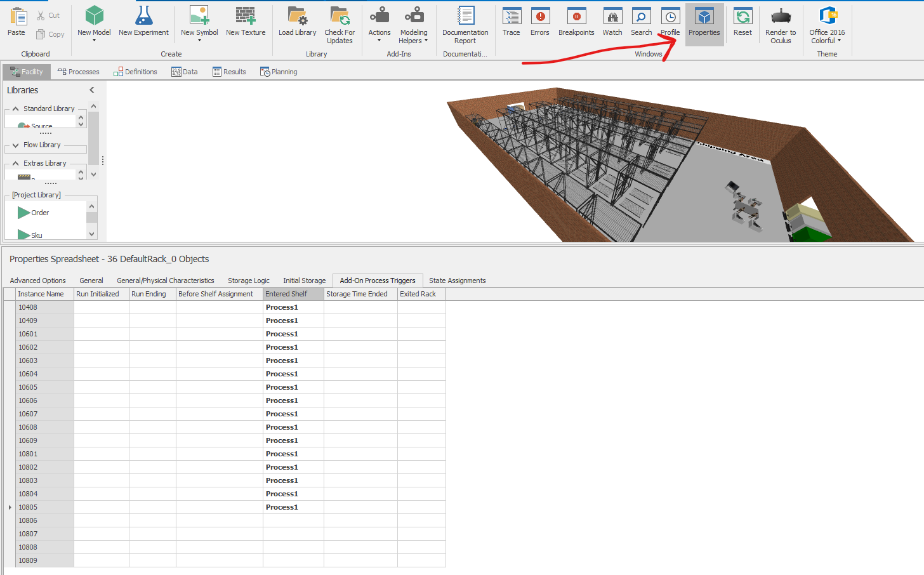Expand the Flow Library section
This screenshot has width=924, height=575.
(16, 145)
